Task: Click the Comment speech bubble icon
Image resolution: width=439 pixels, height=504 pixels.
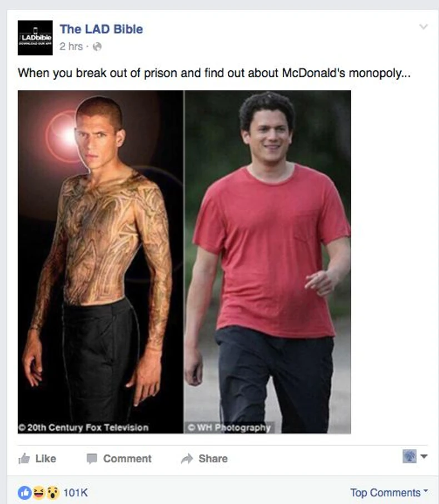Action: [x=92, y=459]
